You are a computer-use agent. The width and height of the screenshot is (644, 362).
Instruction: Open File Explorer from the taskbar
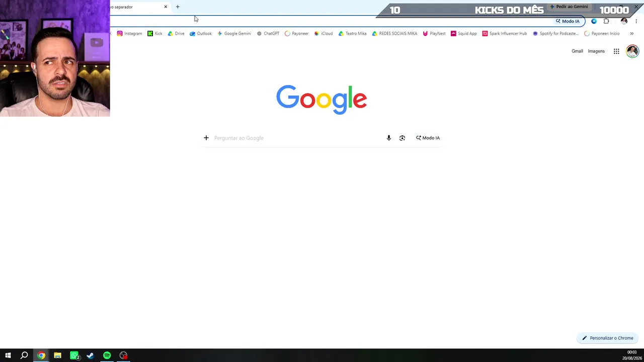coord(58,355)
